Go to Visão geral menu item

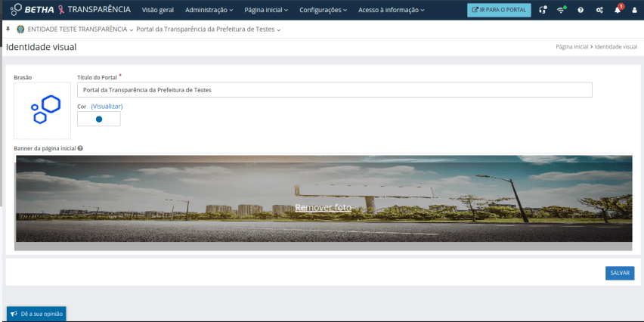pyautogui.click(x=157, y=10)
